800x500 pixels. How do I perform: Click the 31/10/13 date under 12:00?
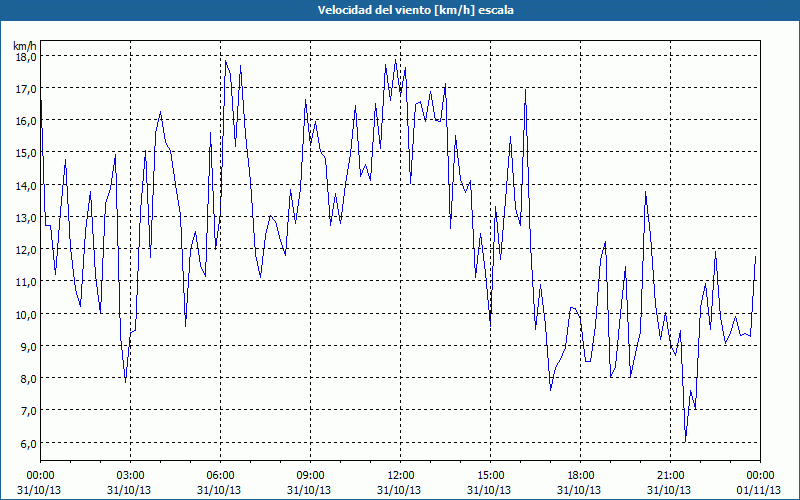tap(399, 490)
